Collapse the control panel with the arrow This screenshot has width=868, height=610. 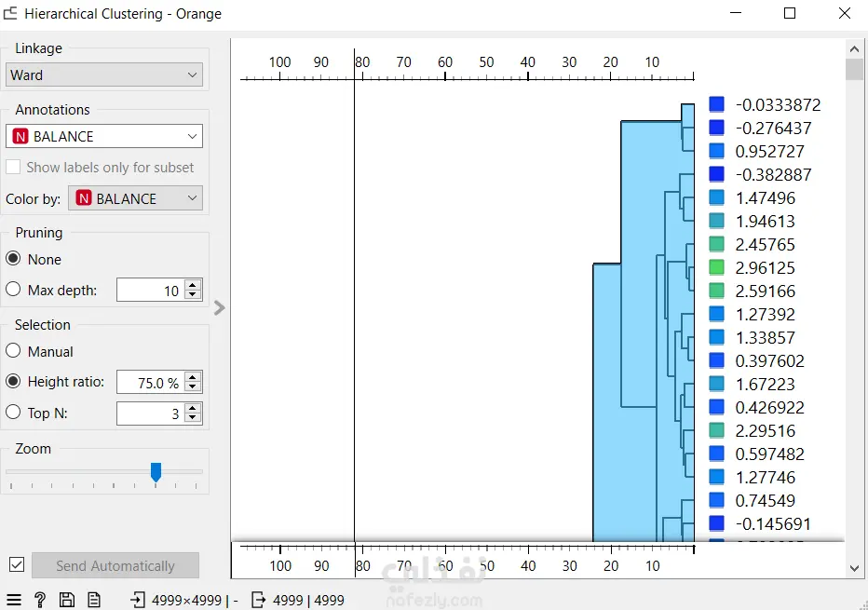[x=219, y=307]
